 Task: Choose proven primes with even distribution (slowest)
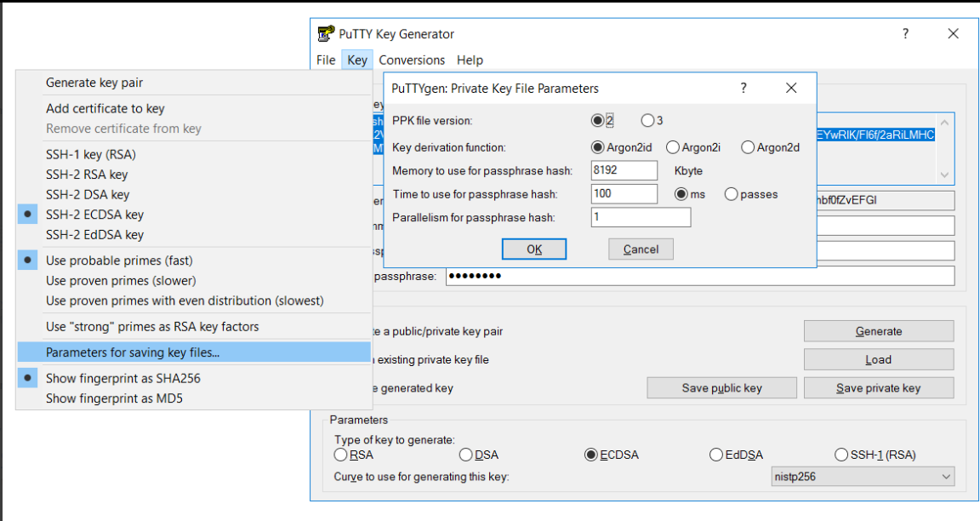(x=194, y=301)
